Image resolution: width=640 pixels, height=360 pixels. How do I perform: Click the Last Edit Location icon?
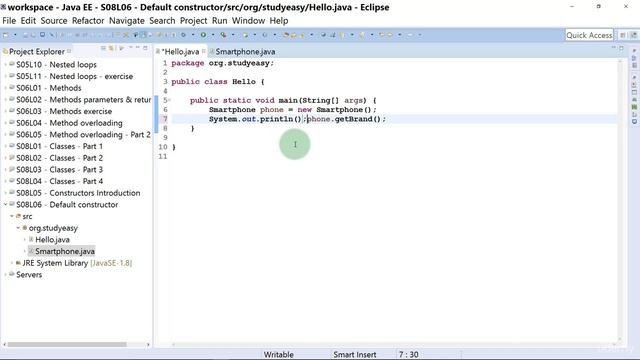(x=382, y=35)
